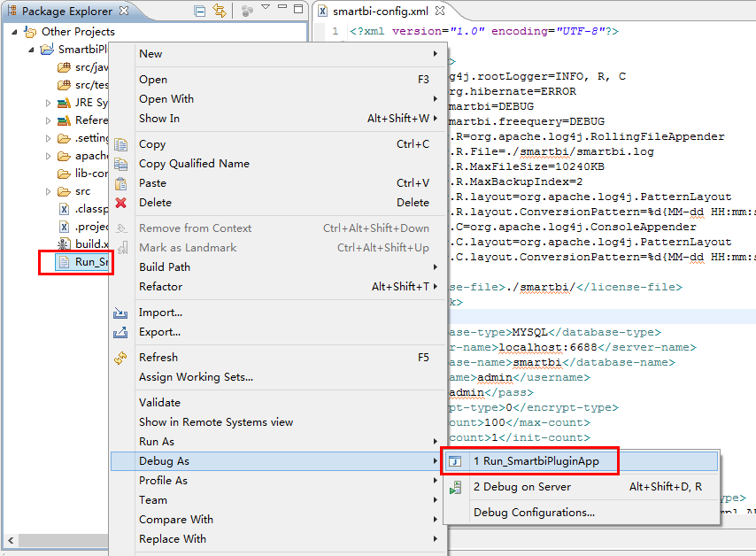The height and width of the screenshot is (556, 756).
Task: Expand the apache folder node
Action: pos(48,156)
